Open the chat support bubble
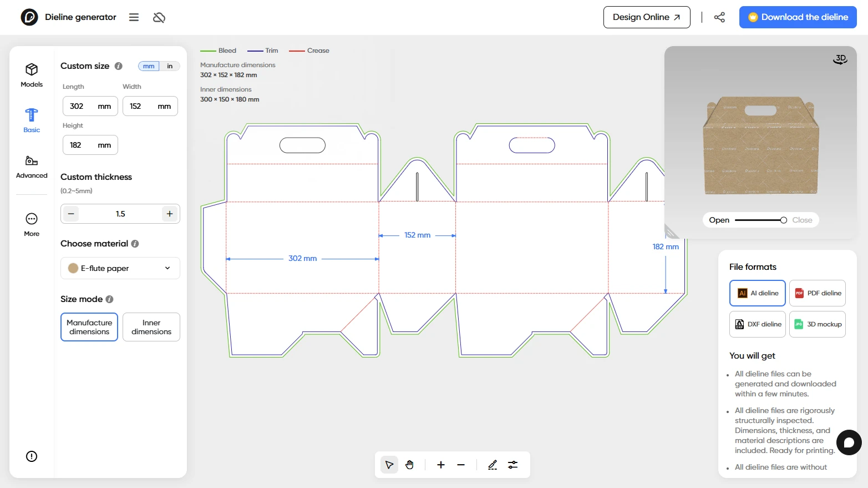Screen dimensions: 868x488 coord(849,442)
